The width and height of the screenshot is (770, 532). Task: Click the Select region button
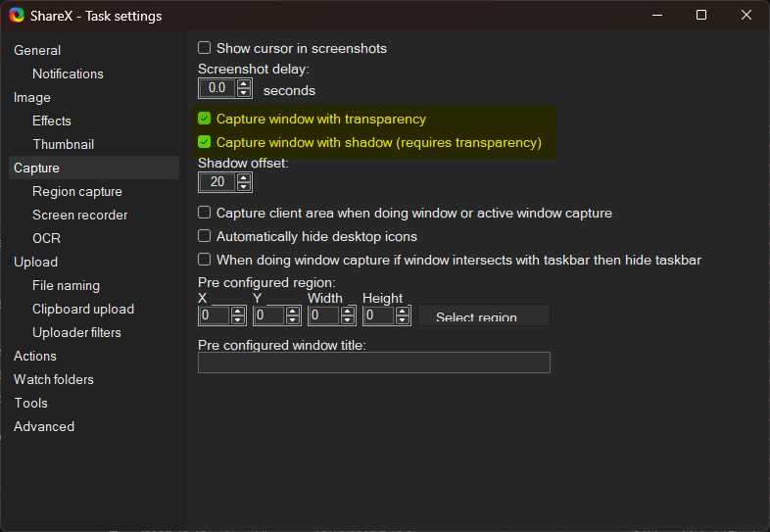click(x=484, y=315)
